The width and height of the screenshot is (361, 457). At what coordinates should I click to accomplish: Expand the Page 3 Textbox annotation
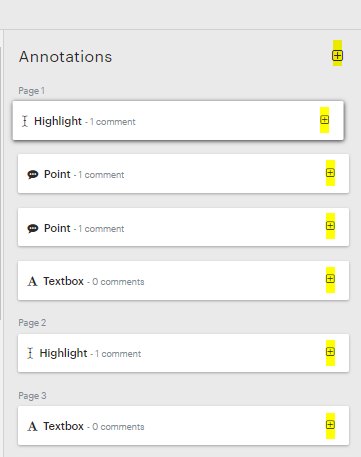click(x=330, y=425)
